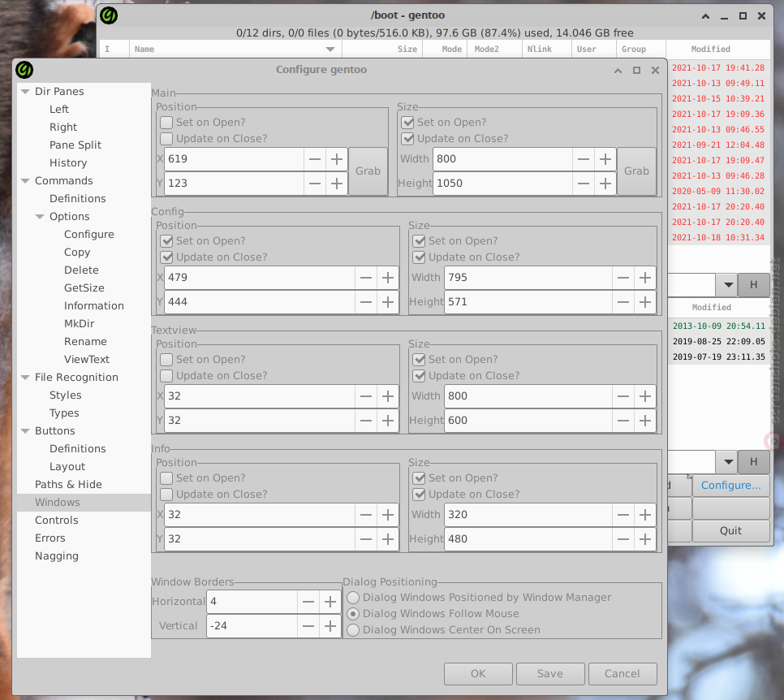Increase Info position X with plus

point(387,515)
